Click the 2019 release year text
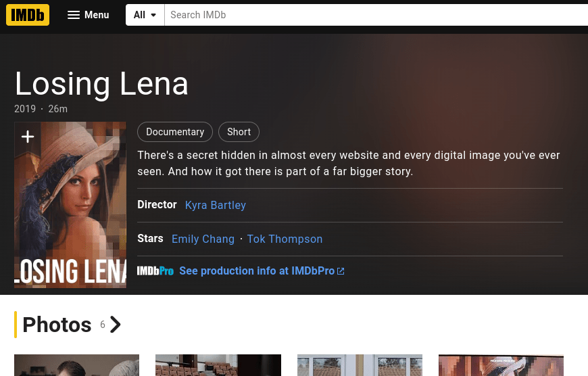 point(25,109)
